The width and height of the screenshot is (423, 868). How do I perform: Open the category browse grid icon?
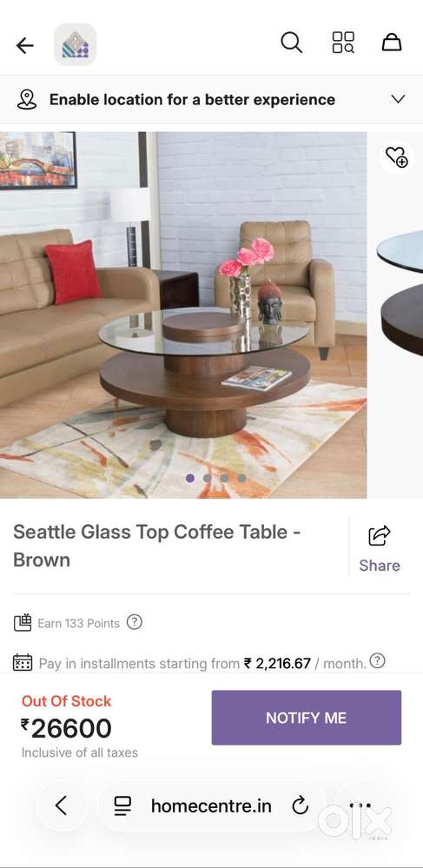343,42
